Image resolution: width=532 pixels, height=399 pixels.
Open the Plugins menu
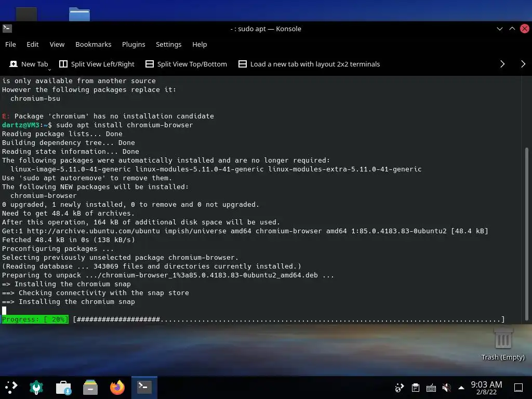(134, 45)
